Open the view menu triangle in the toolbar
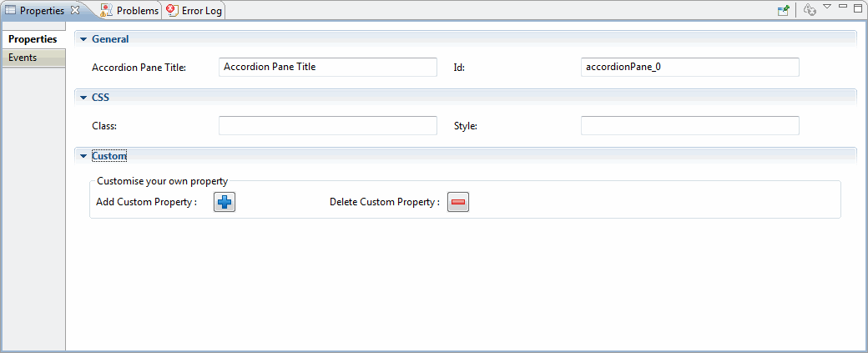This screenshot has width=868, height=353. pyautogui.click(x=827, y=7)
